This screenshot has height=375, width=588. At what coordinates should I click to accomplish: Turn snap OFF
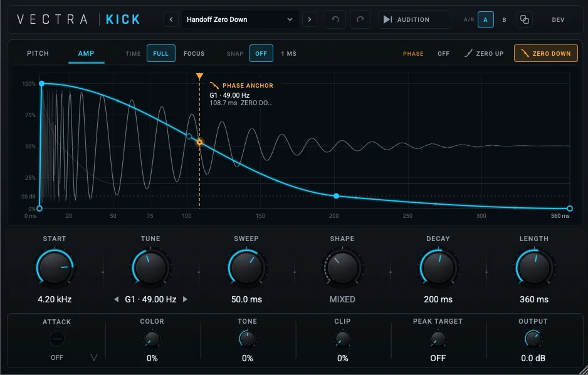(x=261, y=53)
